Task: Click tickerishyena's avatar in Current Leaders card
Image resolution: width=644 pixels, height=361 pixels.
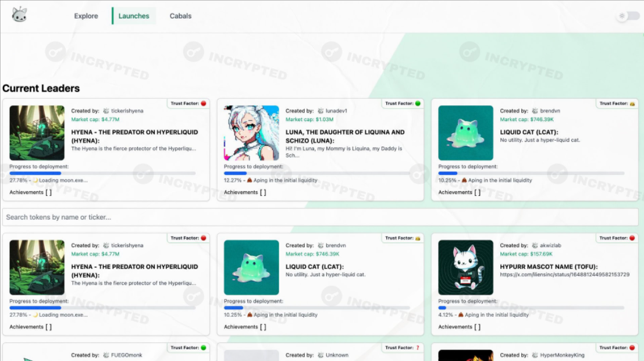Action: coord(106,111)
